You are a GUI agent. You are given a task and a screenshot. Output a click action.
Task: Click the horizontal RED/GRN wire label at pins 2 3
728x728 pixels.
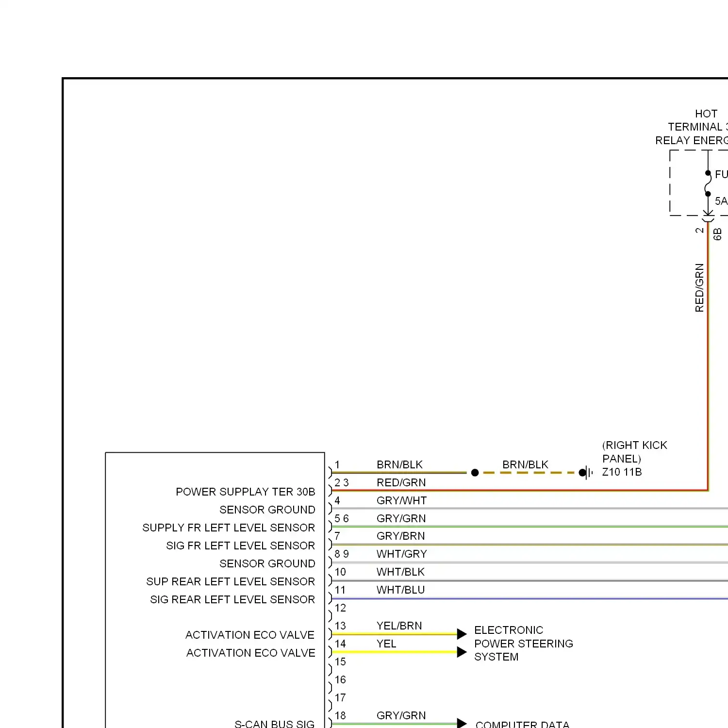click(x=401, y=482)
